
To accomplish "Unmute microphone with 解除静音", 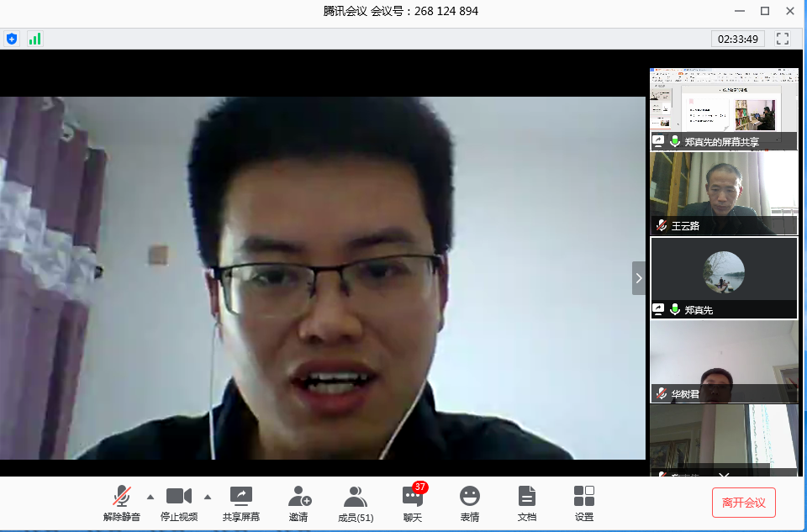I will [122, 503].
